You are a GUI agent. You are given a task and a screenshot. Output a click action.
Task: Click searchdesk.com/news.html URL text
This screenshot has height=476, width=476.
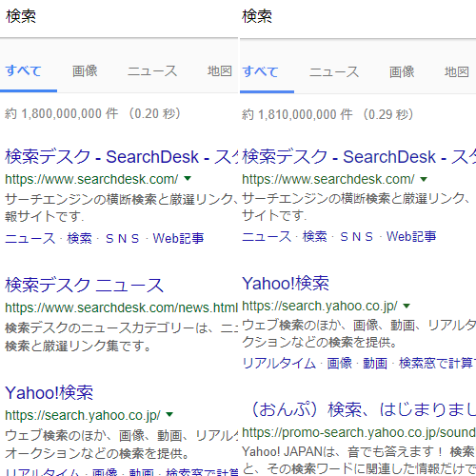121,307
